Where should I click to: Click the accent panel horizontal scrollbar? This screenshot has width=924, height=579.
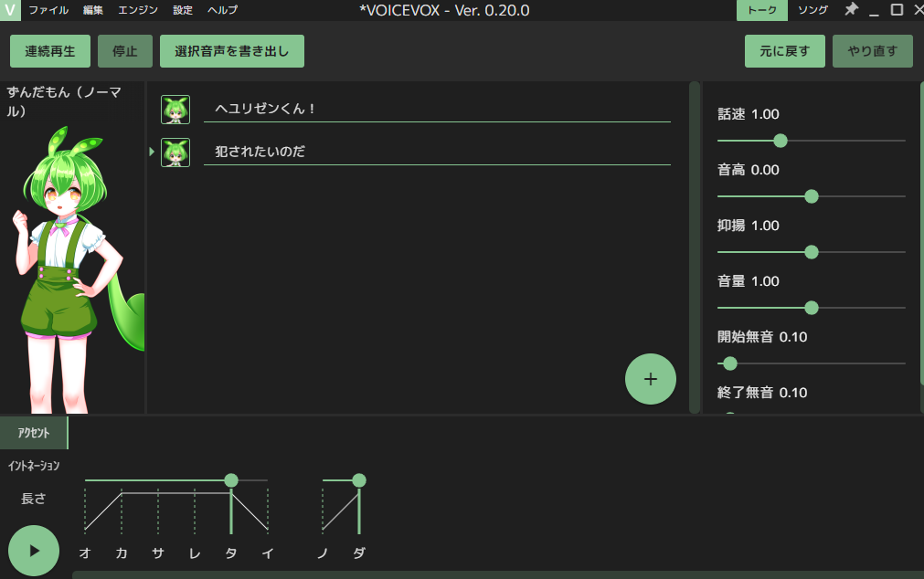click(498, 574)
